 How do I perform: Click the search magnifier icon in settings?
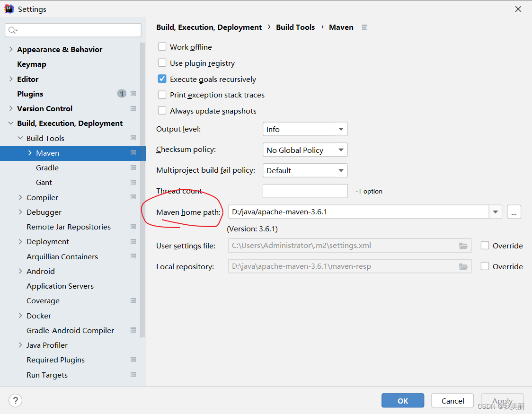coord(13,30)
